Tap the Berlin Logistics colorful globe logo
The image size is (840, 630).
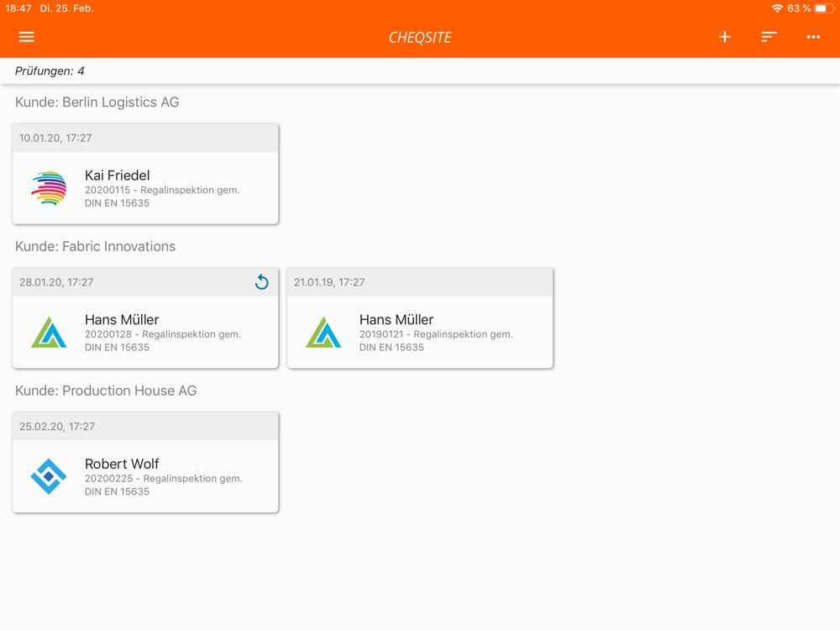[49, 188]
